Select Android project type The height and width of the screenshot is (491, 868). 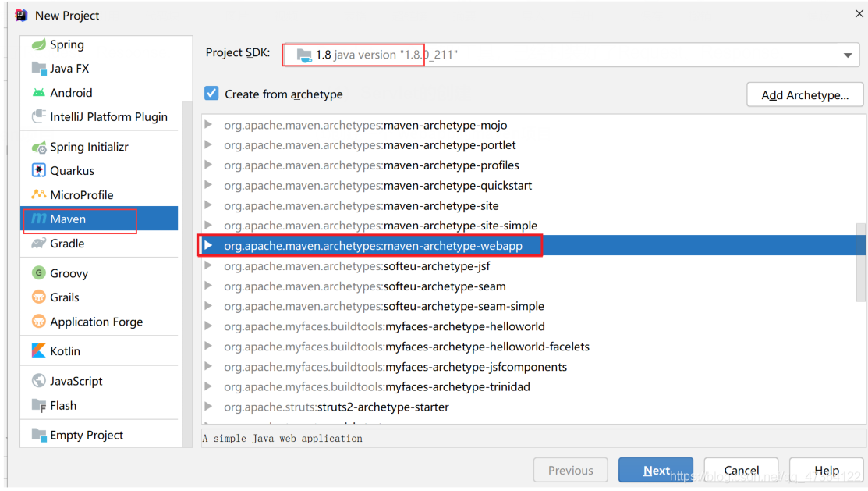(100, 93)
